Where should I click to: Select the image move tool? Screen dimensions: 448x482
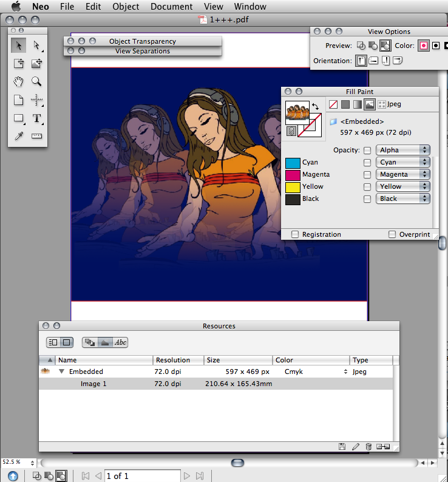point(36,63)
